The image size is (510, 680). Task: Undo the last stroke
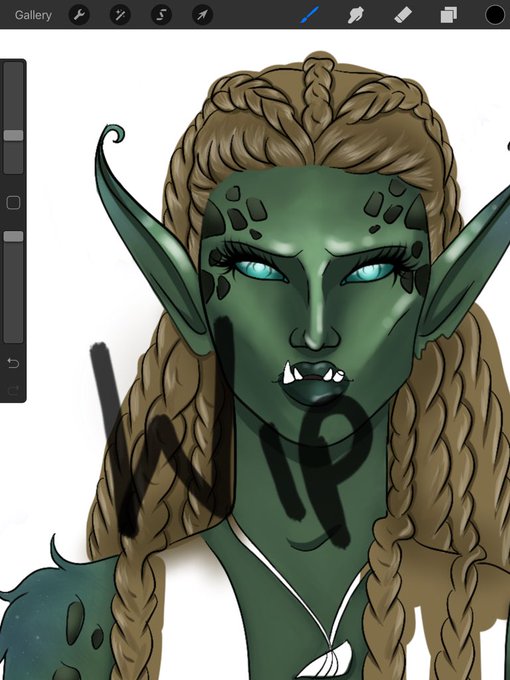tap(13, 363)
